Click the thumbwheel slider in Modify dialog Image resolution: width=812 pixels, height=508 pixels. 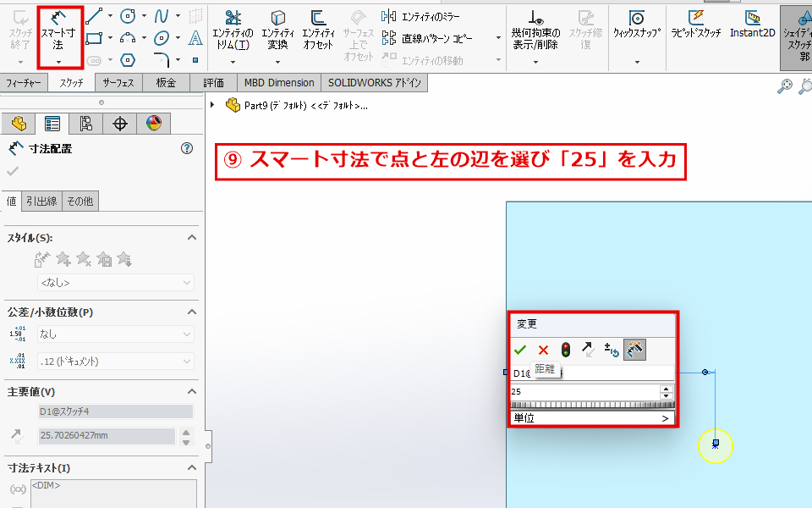click(592, 405)
